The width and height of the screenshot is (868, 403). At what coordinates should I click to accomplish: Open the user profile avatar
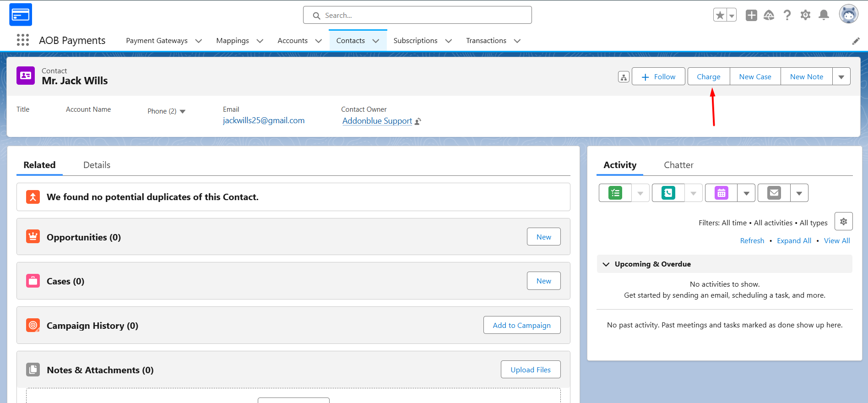pyautogui.click(x=848, y=14)
